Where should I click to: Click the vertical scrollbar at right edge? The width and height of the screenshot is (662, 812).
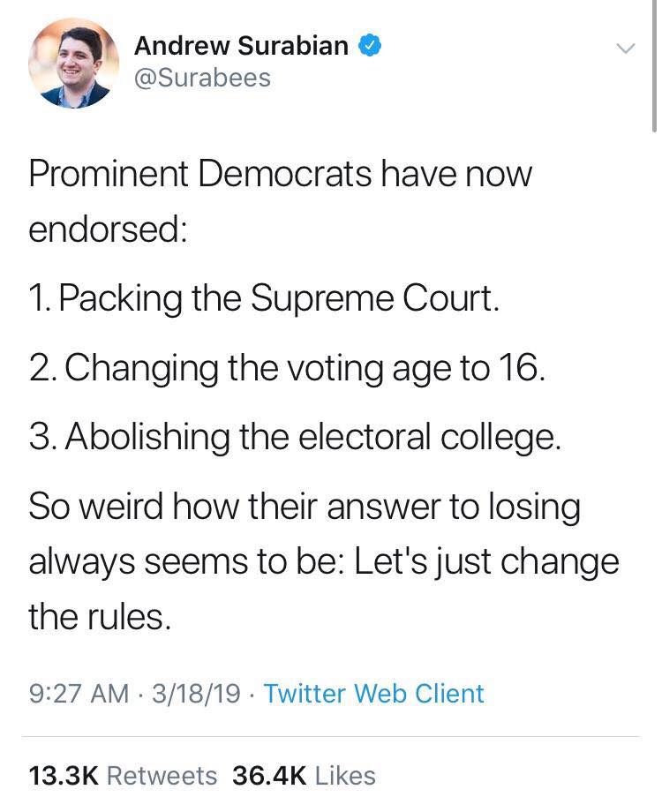point(652,66)
